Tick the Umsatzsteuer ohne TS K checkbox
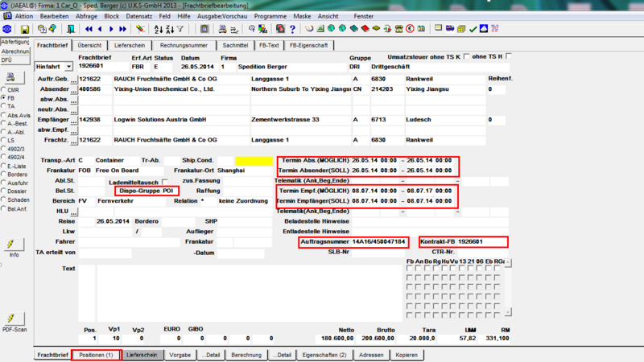The image size is (644, 362). pyautogui.click(x=466, y=56)
